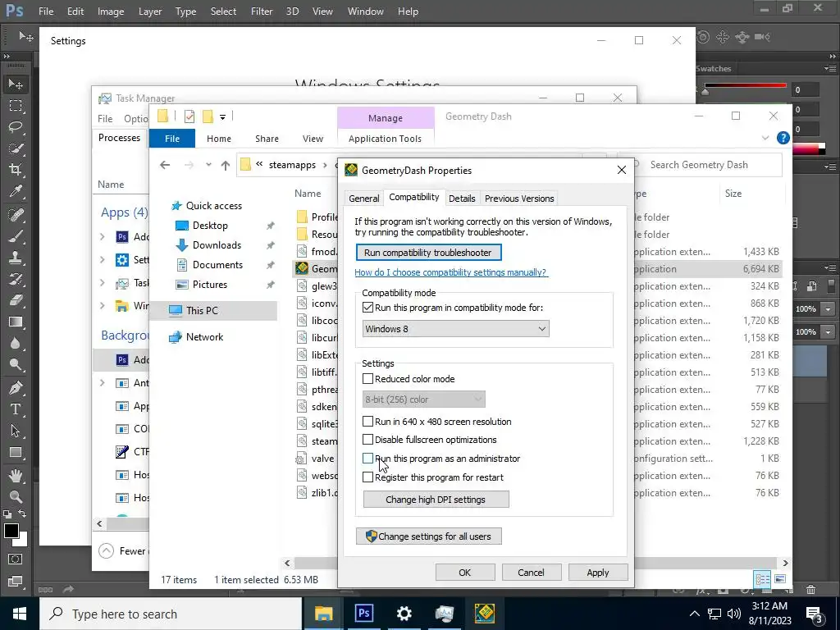Open Geometry Dash from the Windows taskbar
This screenshot has width=840, height=630.
point(484,614)
